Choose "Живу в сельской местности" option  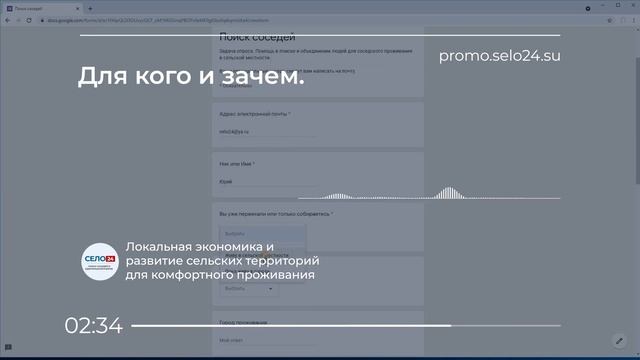tap(262, 255)
